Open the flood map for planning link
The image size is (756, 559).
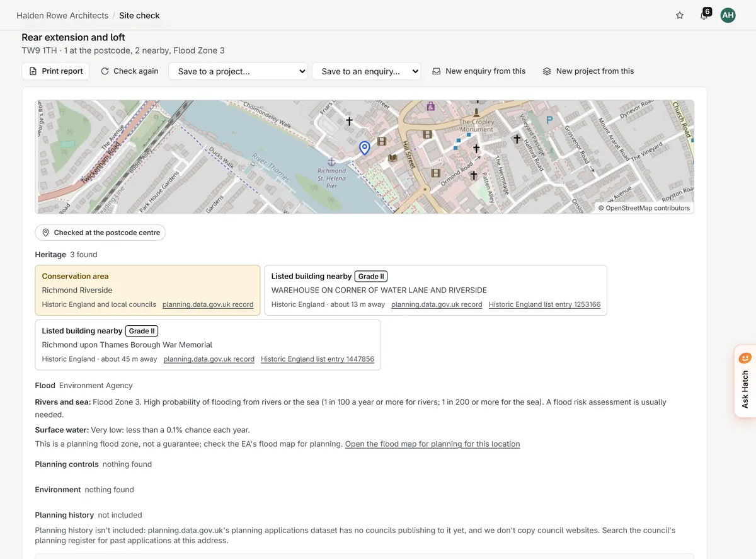click(x=432, y=444)
